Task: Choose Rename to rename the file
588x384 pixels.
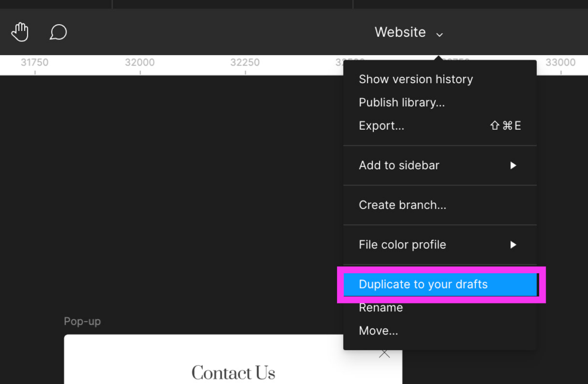Action: (x=380, y=308)
